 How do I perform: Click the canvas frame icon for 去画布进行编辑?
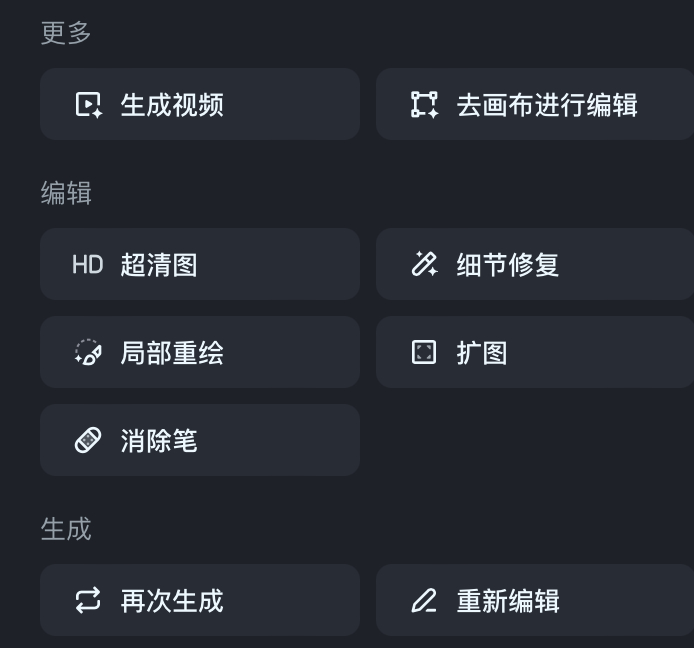[424, 105]
